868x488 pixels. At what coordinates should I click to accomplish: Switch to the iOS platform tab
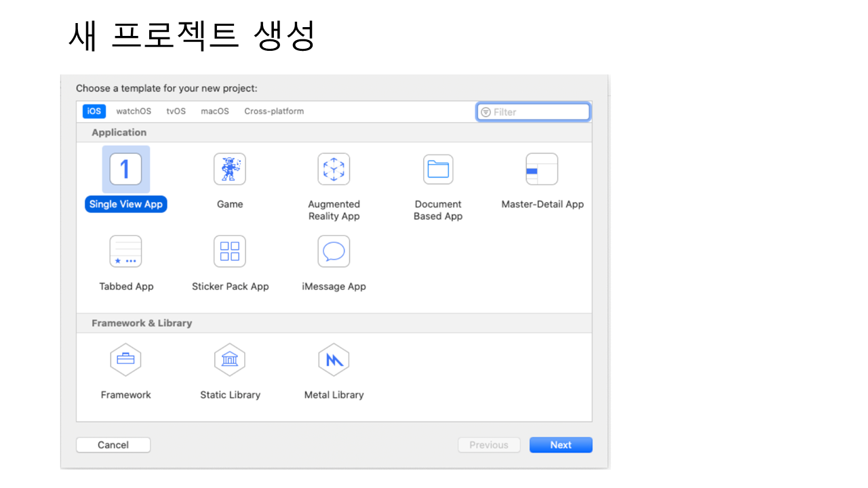click(x=94, y=111)
